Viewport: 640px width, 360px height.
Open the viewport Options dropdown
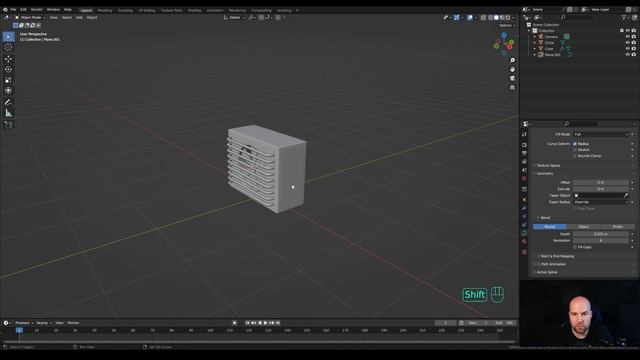[x=507, y=25]
